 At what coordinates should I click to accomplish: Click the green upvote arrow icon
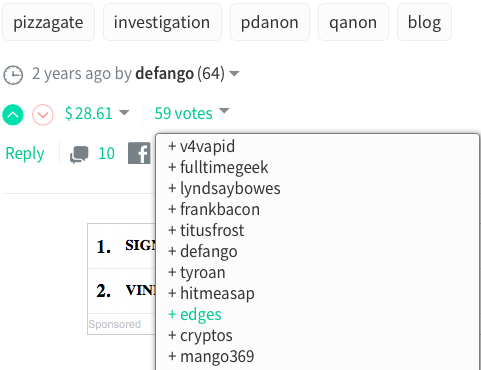(x=13, y=115)
